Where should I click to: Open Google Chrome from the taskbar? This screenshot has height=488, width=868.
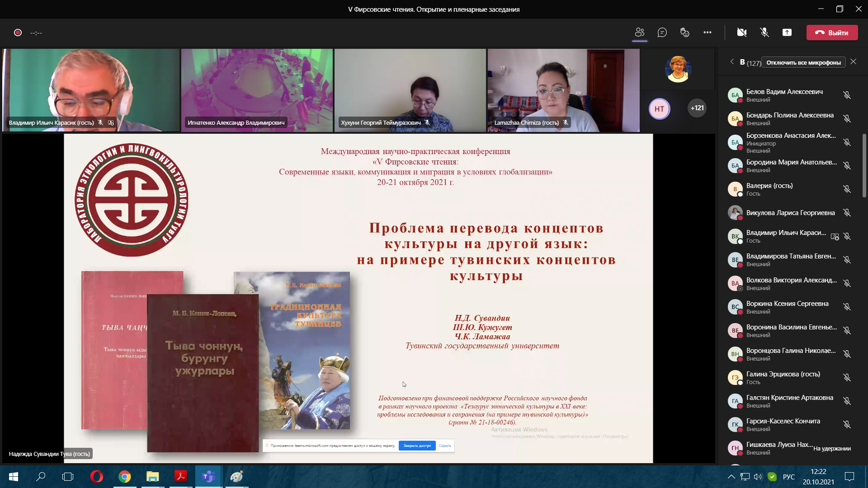[x=124, y=477]
